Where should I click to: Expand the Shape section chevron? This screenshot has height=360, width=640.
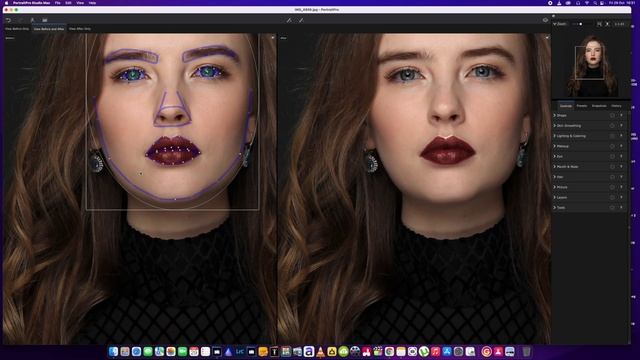point(555,116)
